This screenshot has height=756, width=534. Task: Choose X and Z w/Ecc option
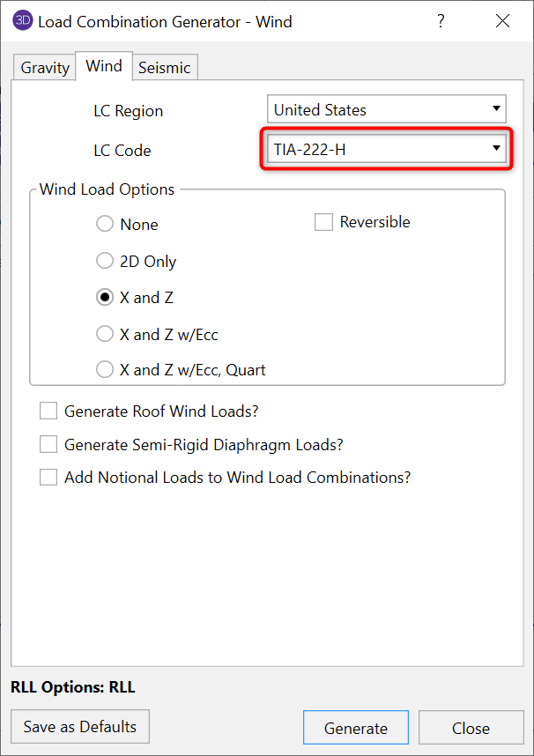pyautogui.click(x=105, y=334)
